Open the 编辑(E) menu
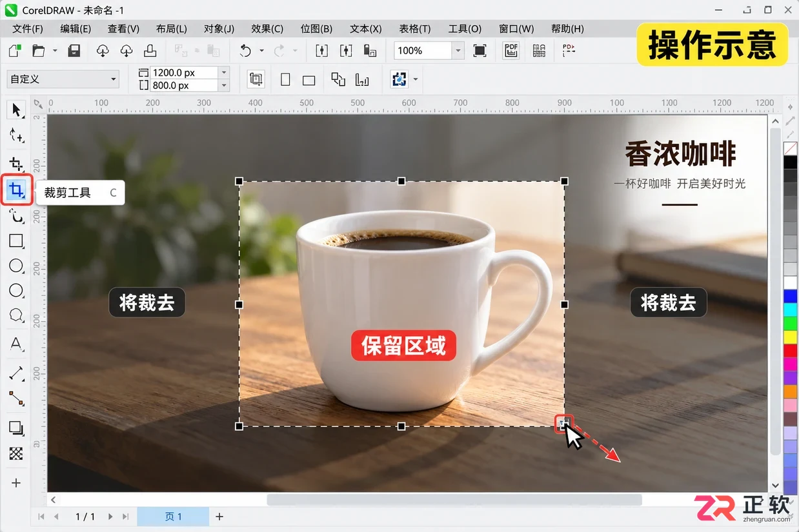Image resolution: width=799 pixels, height=532 pixels. coord(76,28)
